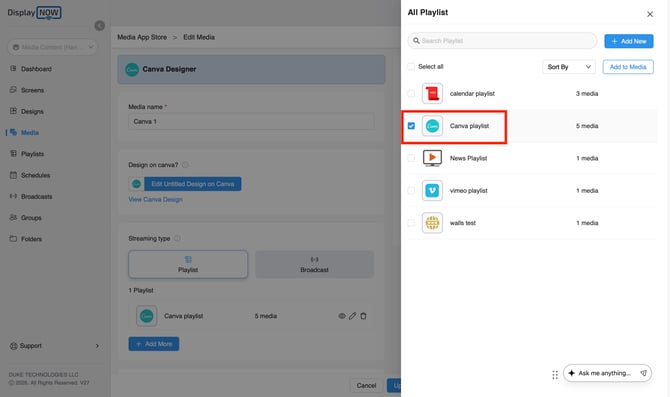Click the Ask me anything input
Viewport: 670px width, 397px height.
(605, 373)
